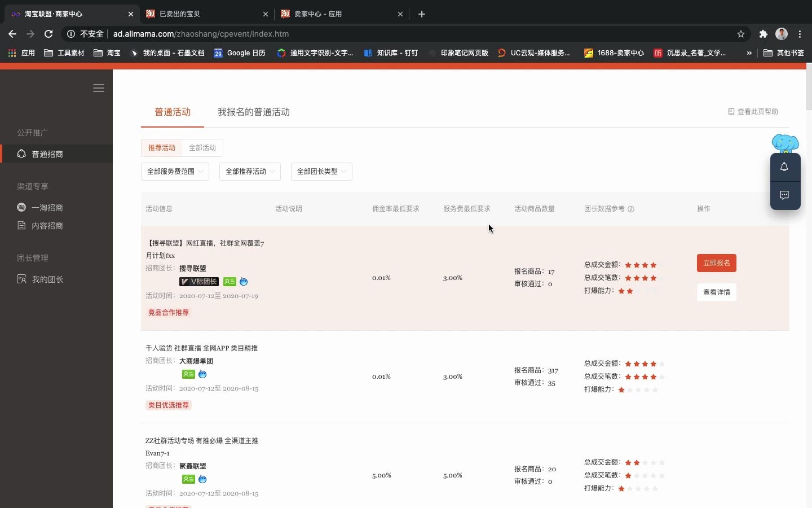The width and height of the screenshot is (812, 508).
Task: Click the blue elephant mascot icon
Action: [785, 143]
